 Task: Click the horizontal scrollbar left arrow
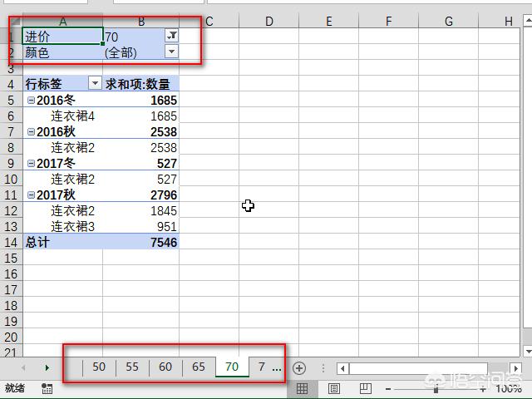pos(342,368)
